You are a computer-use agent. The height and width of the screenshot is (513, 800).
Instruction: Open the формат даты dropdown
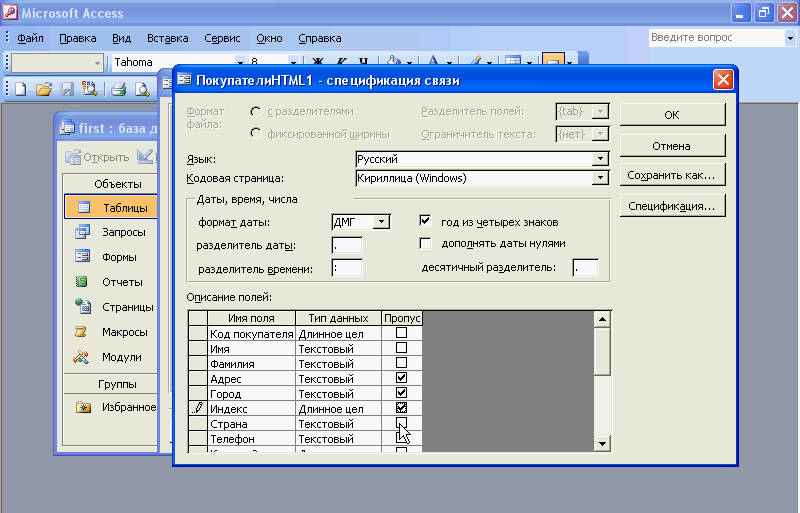(x=381, y=222)
